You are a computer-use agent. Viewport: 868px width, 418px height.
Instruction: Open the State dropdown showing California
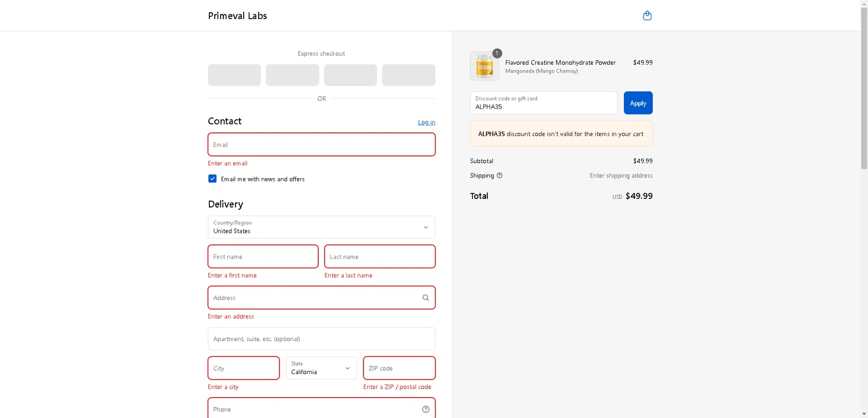pyautogui.click(x=321, y=368)
